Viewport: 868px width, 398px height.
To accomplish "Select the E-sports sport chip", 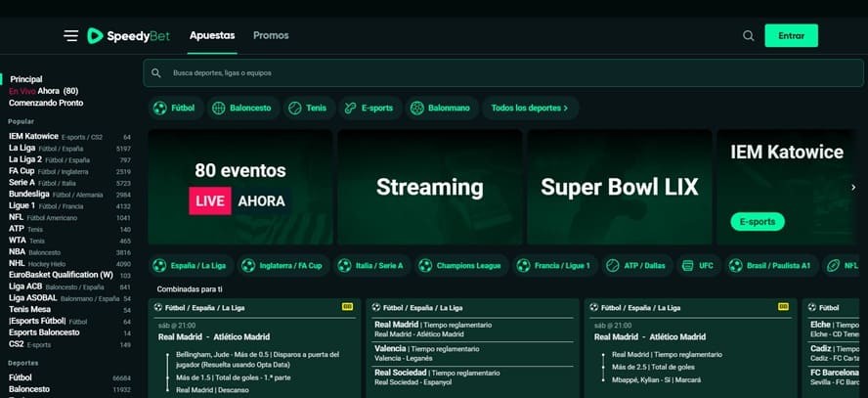I will tap(370, 108).
